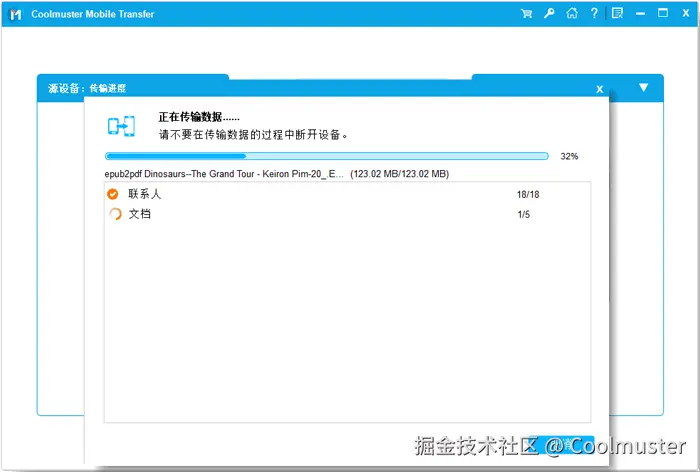Close the Coolmuster Mobile Transfer window
Viewport: 700px width, 472px height.
tap(686, 13)
